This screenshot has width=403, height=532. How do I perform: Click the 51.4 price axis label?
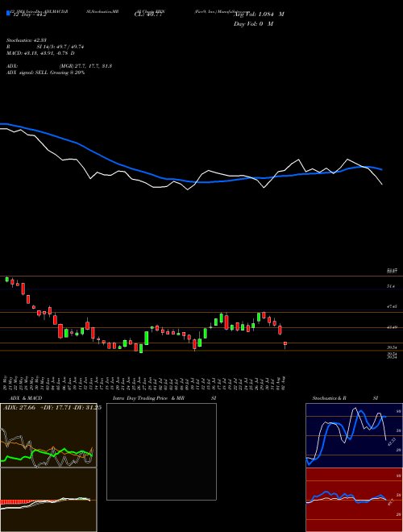click(390, 287)
